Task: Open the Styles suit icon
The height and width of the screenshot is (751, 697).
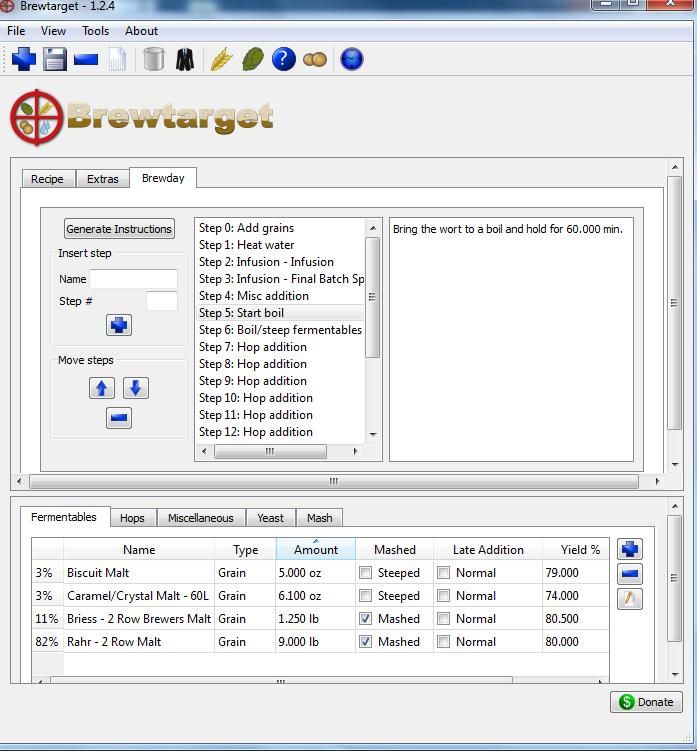Action: [184, 60]
